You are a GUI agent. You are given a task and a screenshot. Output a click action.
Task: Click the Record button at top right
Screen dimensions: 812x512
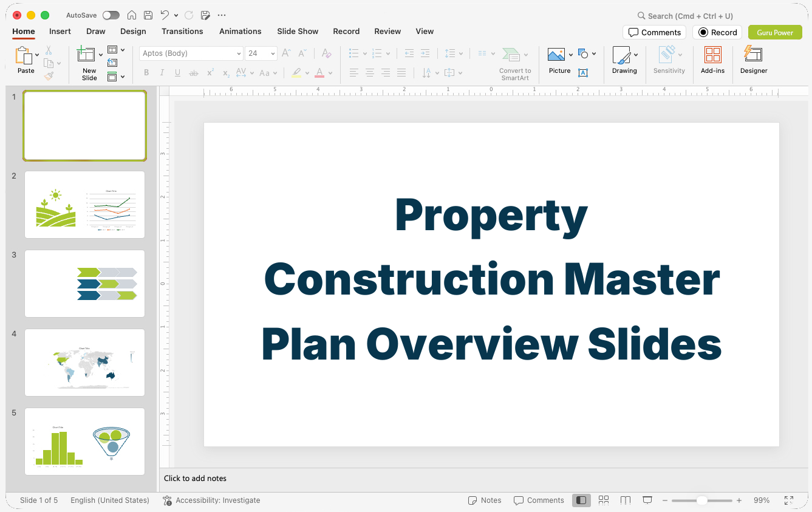[x=717, y=32]
